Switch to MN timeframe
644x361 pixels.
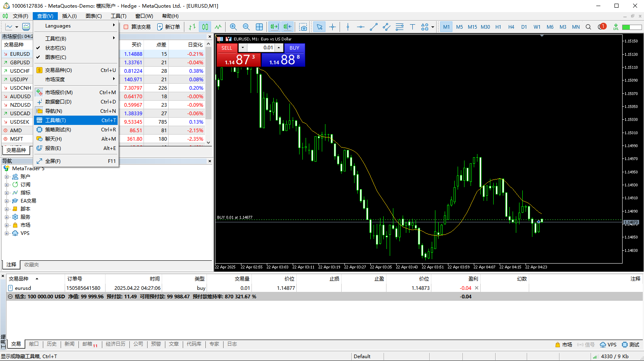pyautogui.click(x=576, y=27)
